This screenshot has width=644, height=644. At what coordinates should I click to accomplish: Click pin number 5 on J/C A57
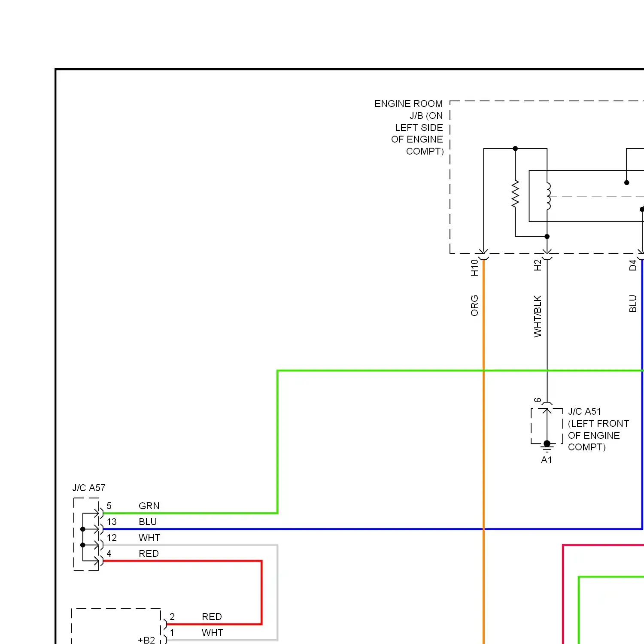point(109,506)
